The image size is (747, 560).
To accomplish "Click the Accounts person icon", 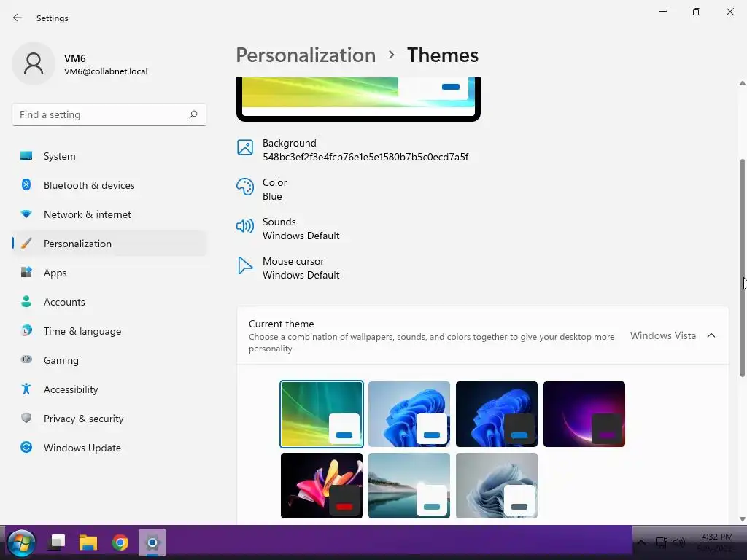I will [26, 301].
